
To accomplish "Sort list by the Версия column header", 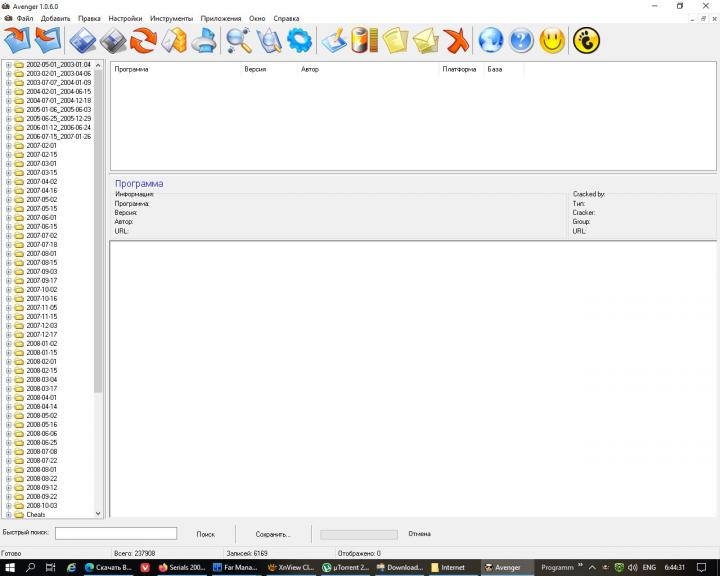I will tap(255, 70).
